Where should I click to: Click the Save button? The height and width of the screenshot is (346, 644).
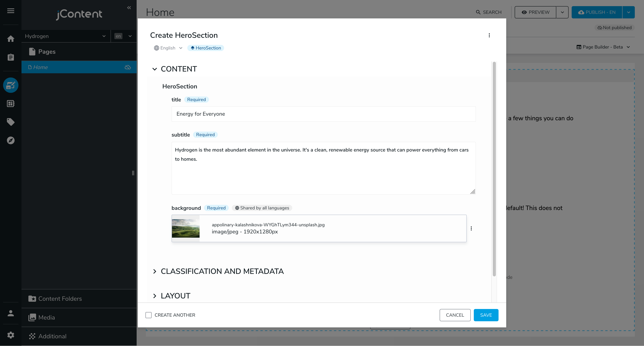pyautogui.click(x=486, y=315)
